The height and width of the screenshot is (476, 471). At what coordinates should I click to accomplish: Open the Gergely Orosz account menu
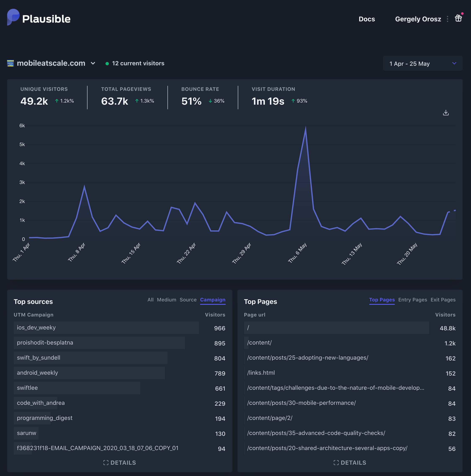[418, 19]
